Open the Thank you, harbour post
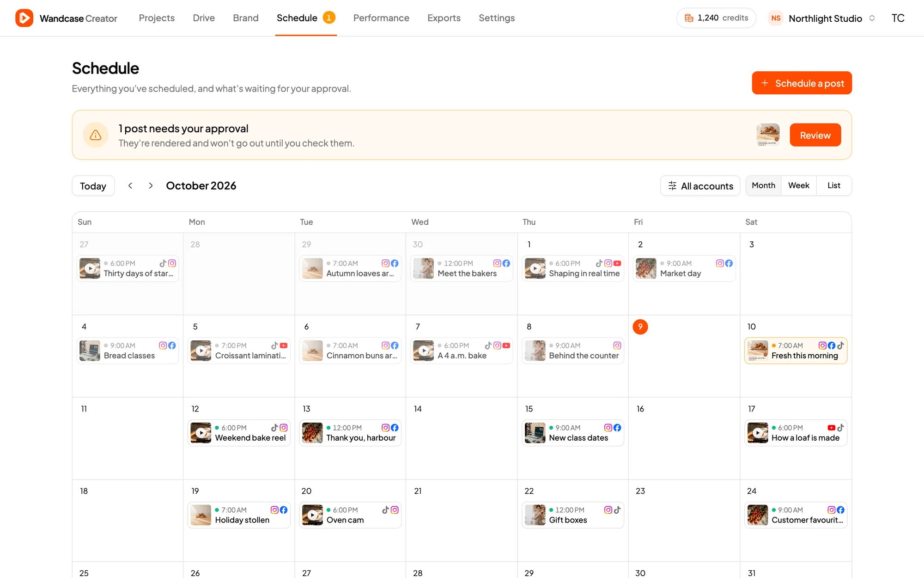The width and height of the screenshot is (924, 578). pos(350,433)
